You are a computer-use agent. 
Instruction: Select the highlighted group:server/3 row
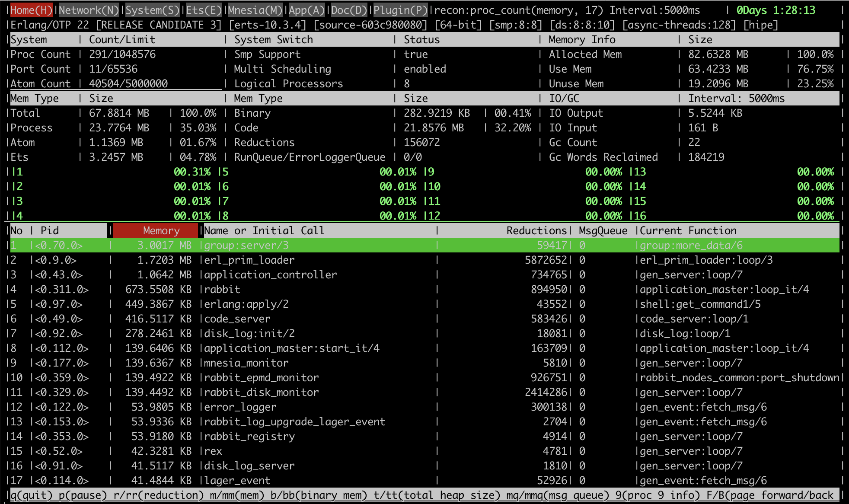coord(246,246)
